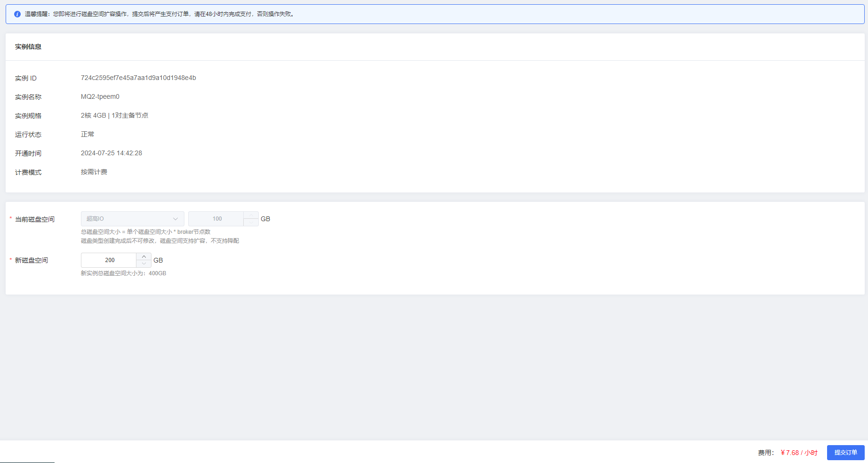Click the 新磁盘空间 label
Viewport: 868px width, 463px height.
tap(32, 260)
